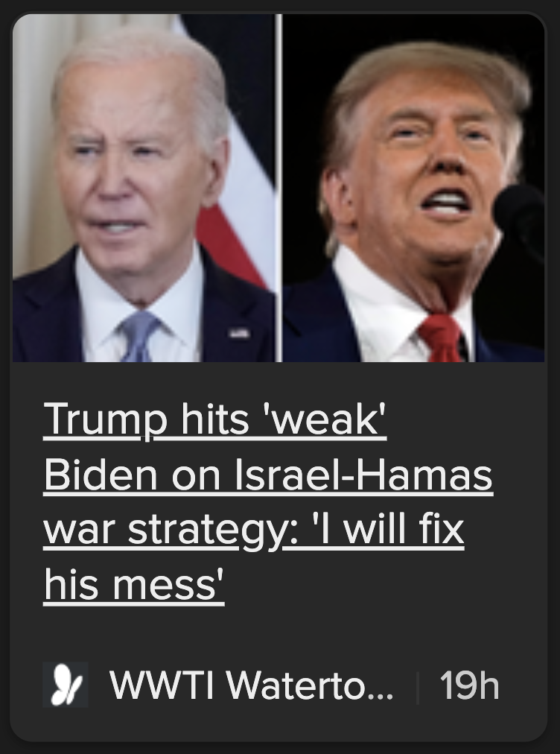560x754 pixels.
Task: Open the headline line "Trump hits 'weak'"
Action: click(x=215, y=419)
